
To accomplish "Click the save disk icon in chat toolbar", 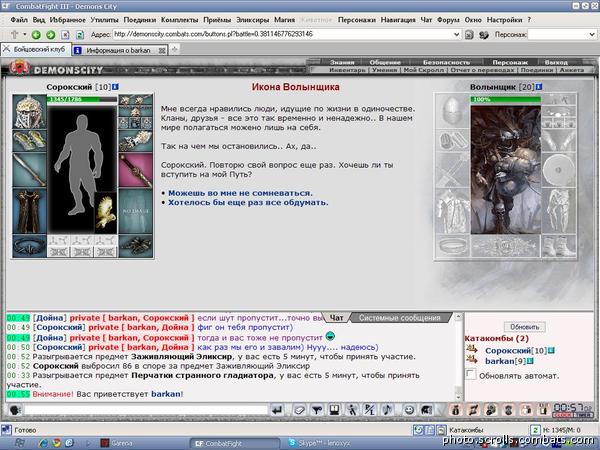I will pyautogui.click(x=334, y=410).
